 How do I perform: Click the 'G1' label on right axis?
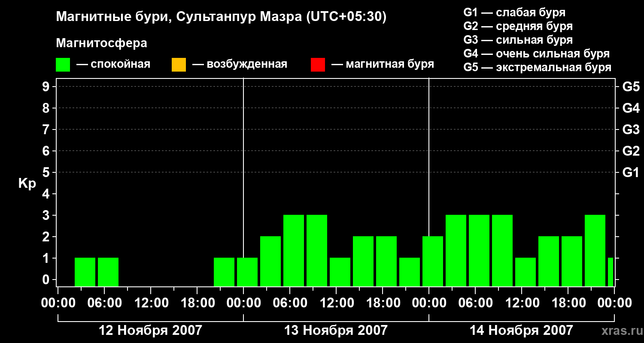click(x=631, y=172)
